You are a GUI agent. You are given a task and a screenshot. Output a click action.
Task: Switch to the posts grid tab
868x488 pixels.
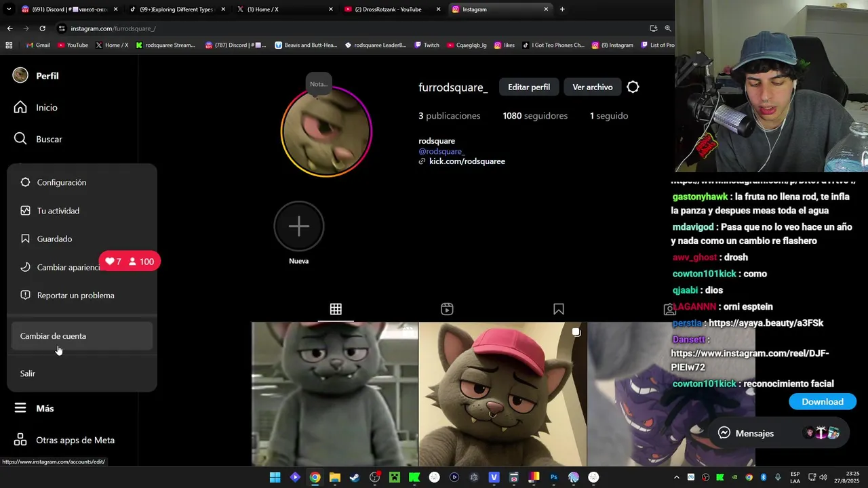(336, 309)
